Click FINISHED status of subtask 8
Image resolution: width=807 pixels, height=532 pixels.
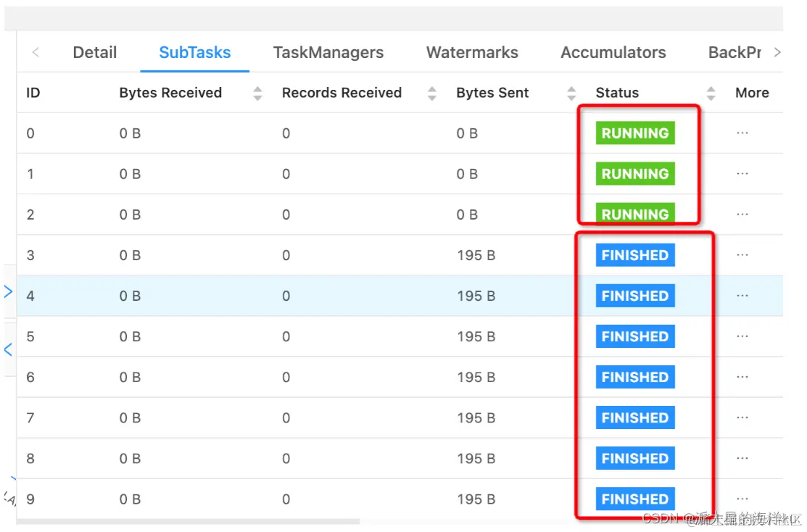point(635,458)
